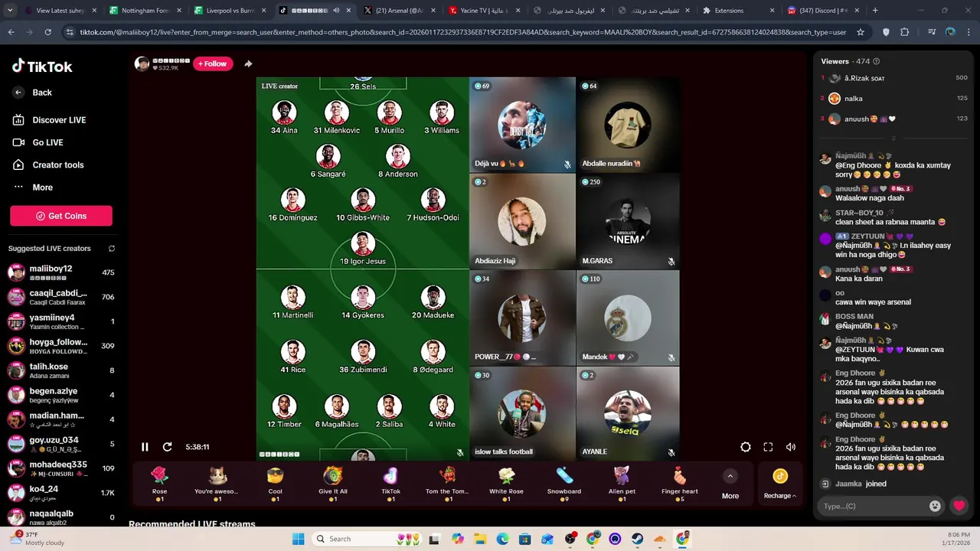This screenshot has width=980, height=551.
Task: Send a heart like
Action: 959,506
